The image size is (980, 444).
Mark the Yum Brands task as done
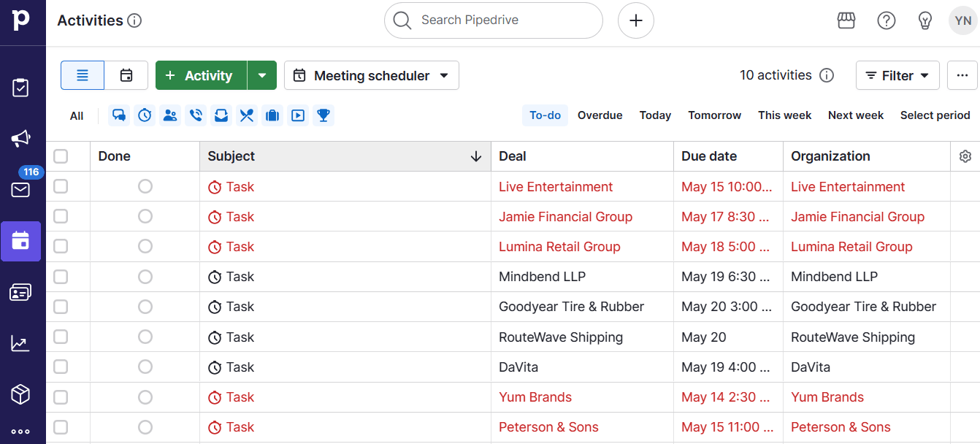[x=145, y=397]
